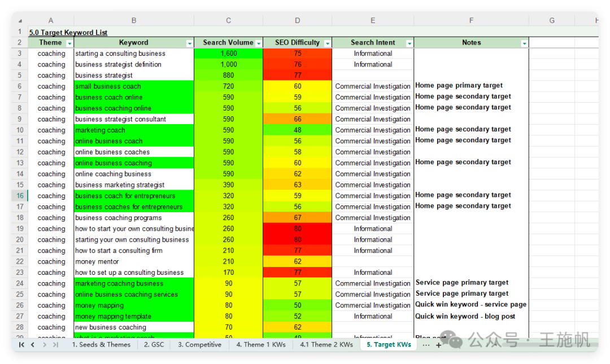This screenshot has width=610, height=364.
Task: Select column C header
Action: click(x=228, y=21)
